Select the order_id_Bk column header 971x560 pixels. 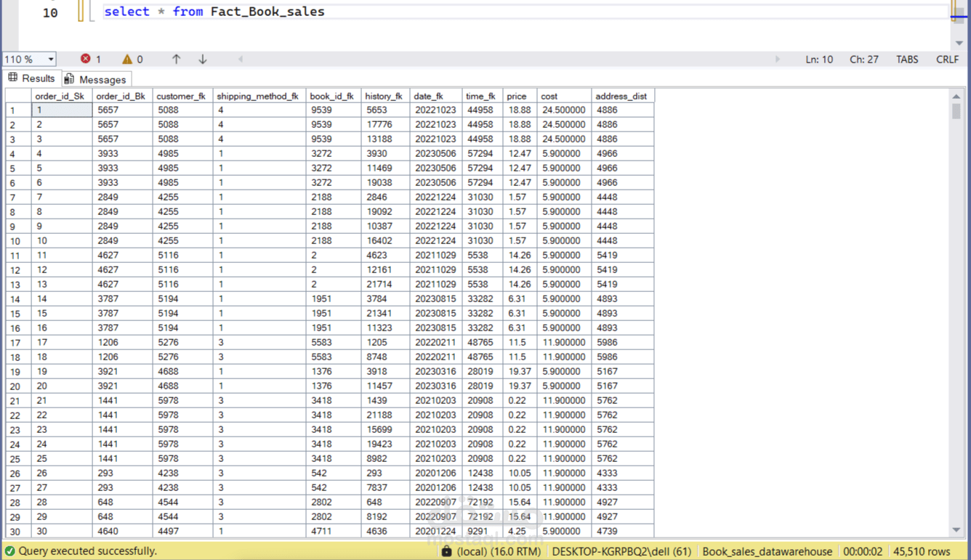click(x=122, y=96)
